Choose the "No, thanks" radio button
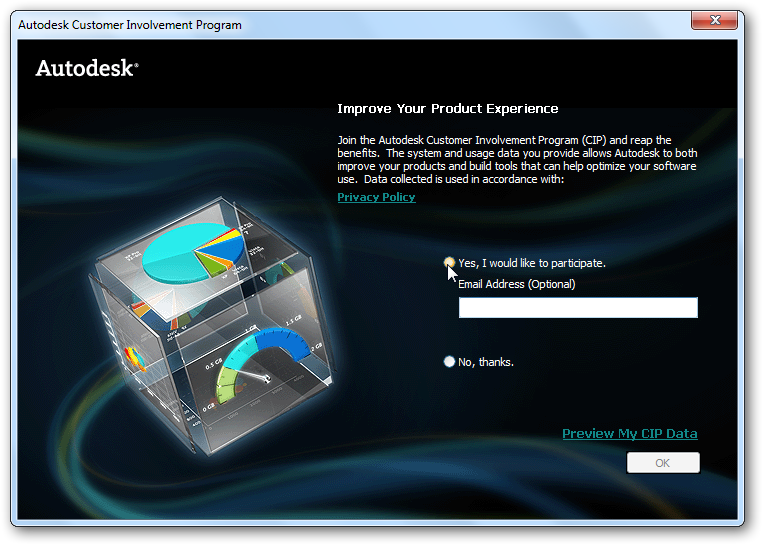This screenshot has height=545, width=763. pos(449,362)
